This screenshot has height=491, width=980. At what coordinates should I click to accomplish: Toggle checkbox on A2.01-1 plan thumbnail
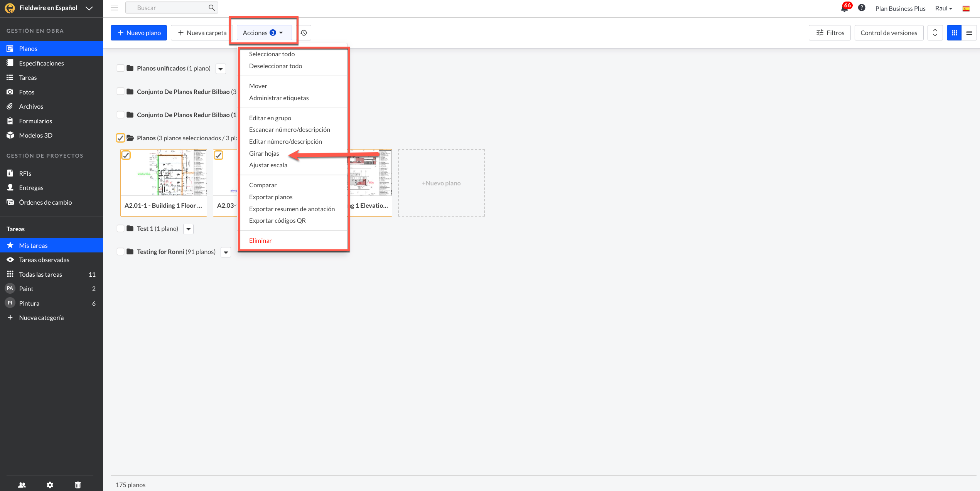[126, 155]
